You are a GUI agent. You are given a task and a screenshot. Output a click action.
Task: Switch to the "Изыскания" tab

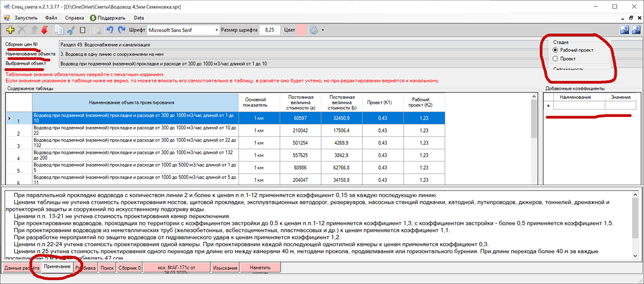pos(225,267)
